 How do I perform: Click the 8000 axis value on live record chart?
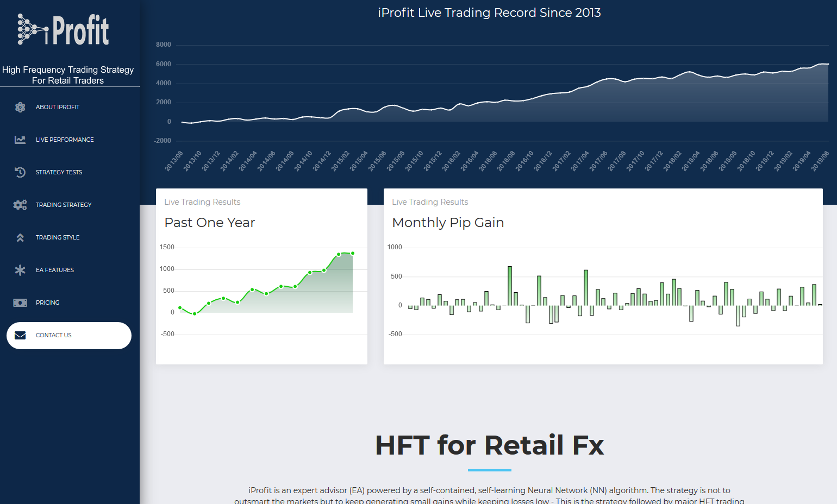tap(164, 45)
